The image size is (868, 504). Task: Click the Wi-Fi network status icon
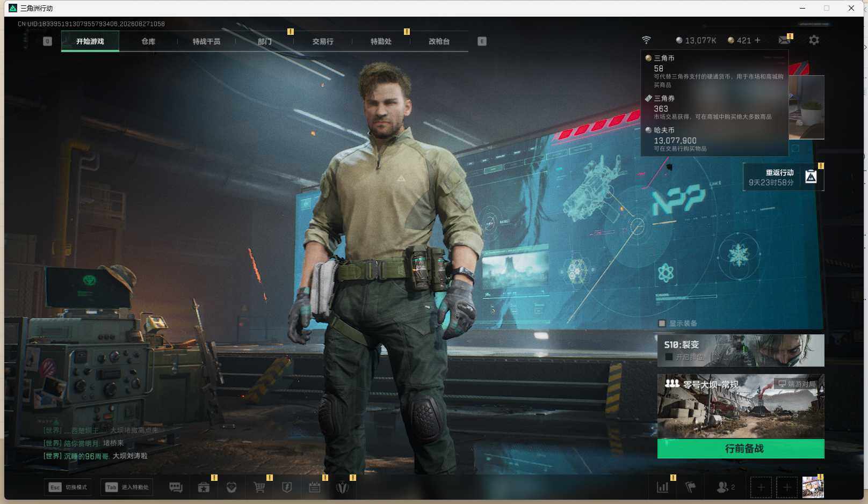tap(646, 40)
